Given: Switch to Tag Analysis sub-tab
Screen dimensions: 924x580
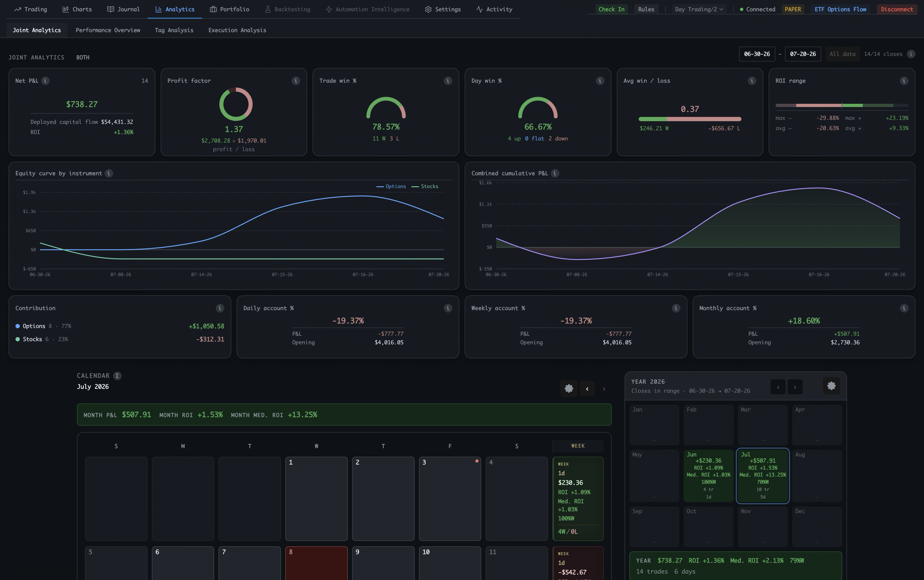Looking at the screenshot, I should [x=174, y=30].
